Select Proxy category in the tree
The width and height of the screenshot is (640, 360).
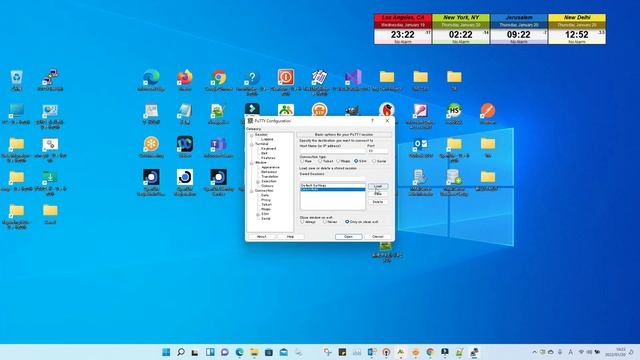pos(266,200)
